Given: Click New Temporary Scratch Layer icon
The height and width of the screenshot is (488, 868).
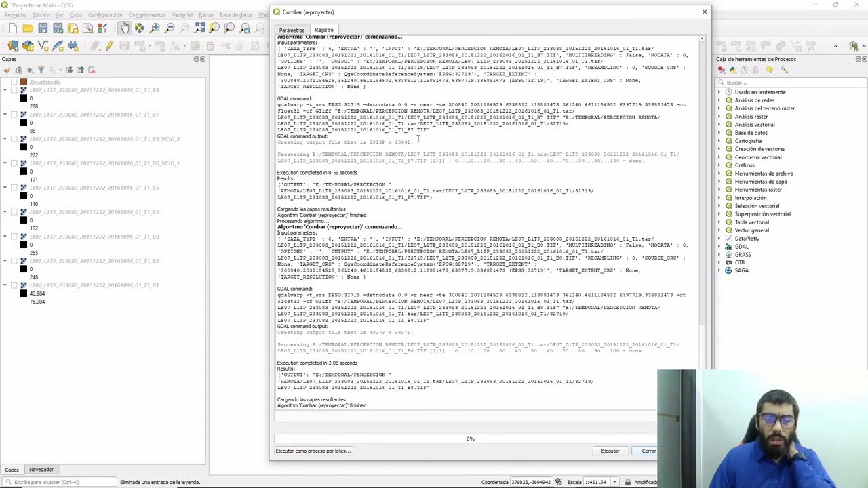Looking at the screenshot, I should pyautogui.click(x=73, y=45).
